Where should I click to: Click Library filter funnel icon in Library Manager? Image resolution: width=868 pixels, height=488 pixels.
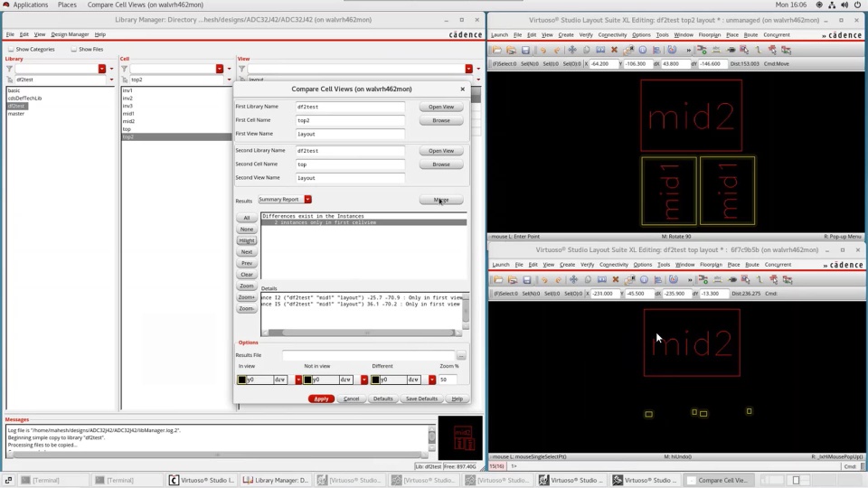click(9, 69)
